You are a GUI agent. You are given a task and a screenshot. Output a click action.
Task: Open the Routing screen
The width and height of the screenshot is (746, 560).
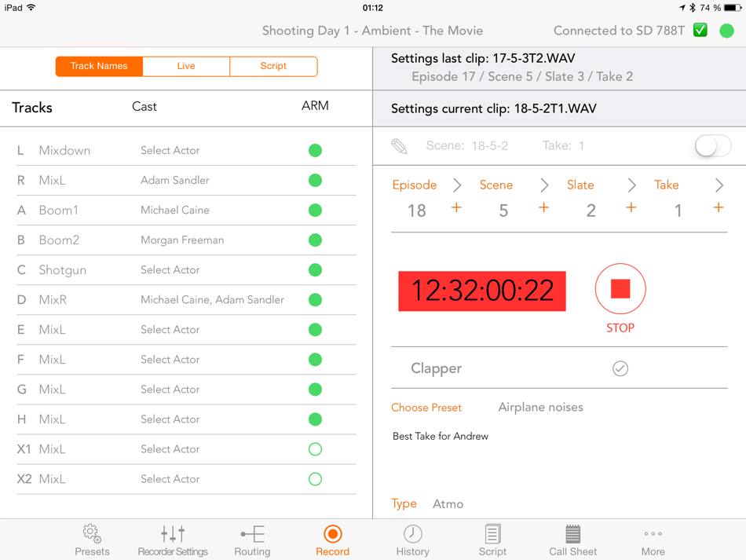coord(252,540)
